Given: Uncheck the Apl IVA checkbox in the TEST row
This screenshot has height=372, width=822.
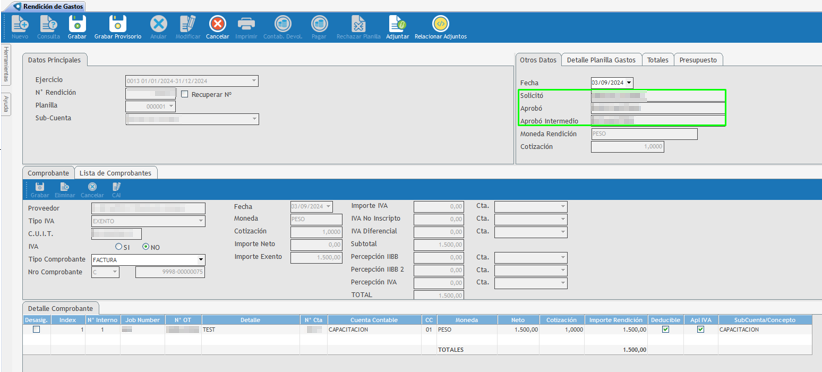Looking at the screenshot, I should pyautogui.click(x=700, y=330).
